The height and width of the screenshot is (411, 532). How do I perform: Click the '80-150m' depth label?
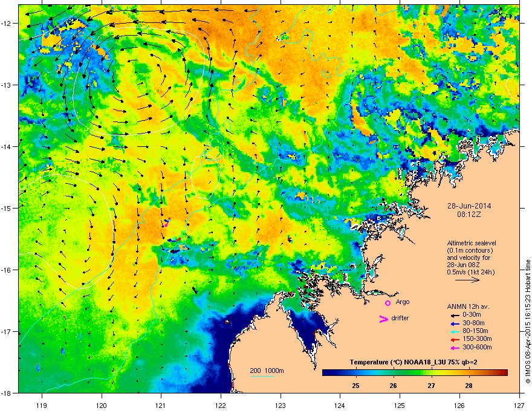tap(475, 331)
